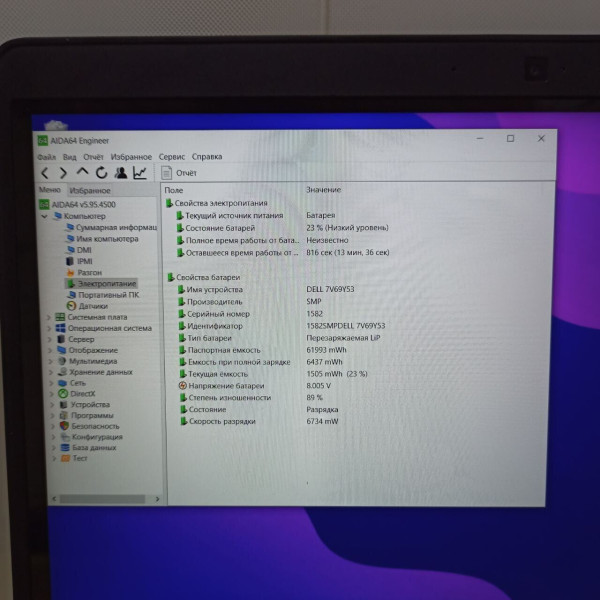Click the sidebar horizontal scrollbar thumb
Screen dimensions: 600x600
point(103,499)
